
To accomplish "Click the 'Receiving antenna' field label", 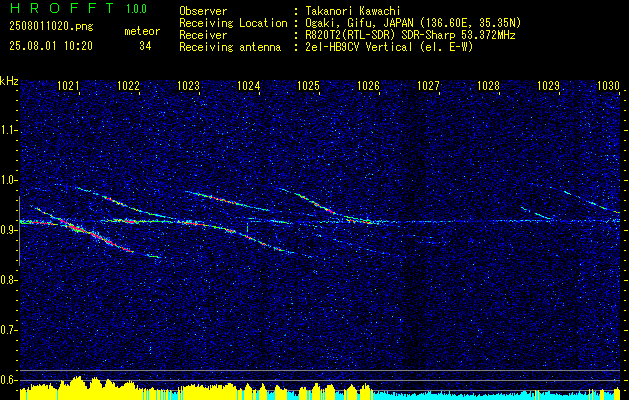I will pyautogui.click(x=230, y=47).
